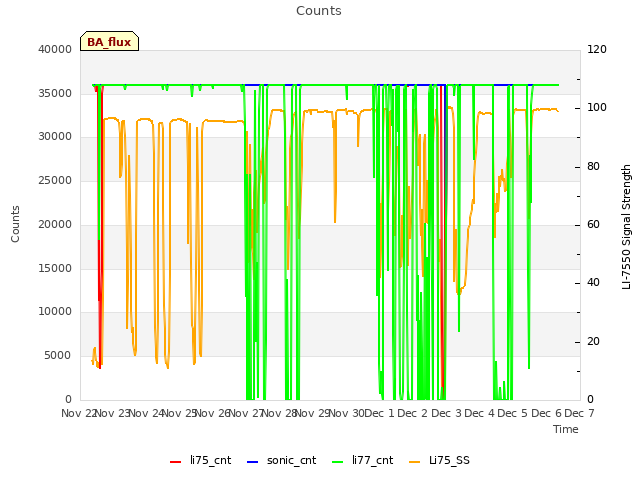Click the Dec 3 date label
The image size is (640, 480).
446,413
